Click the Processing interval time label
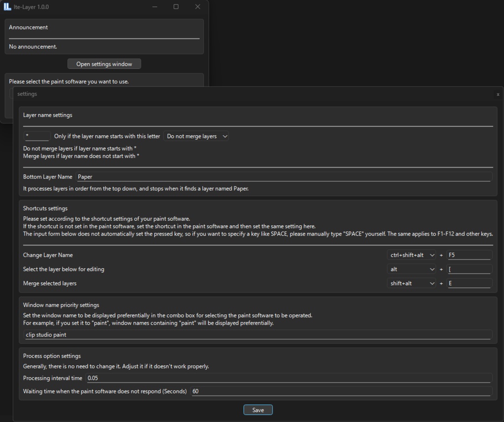504x422 pixels. (x=53, y=378)
